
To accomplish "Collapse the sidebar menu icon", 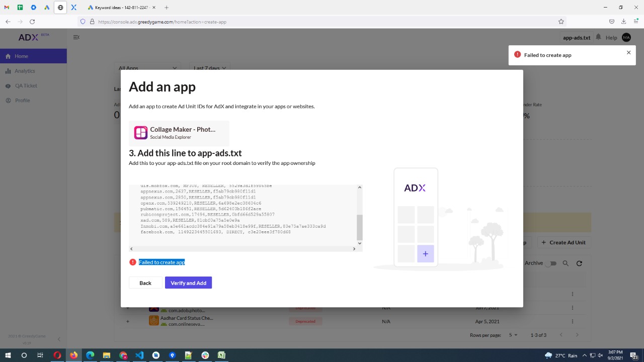I will [x=76, y=37].
